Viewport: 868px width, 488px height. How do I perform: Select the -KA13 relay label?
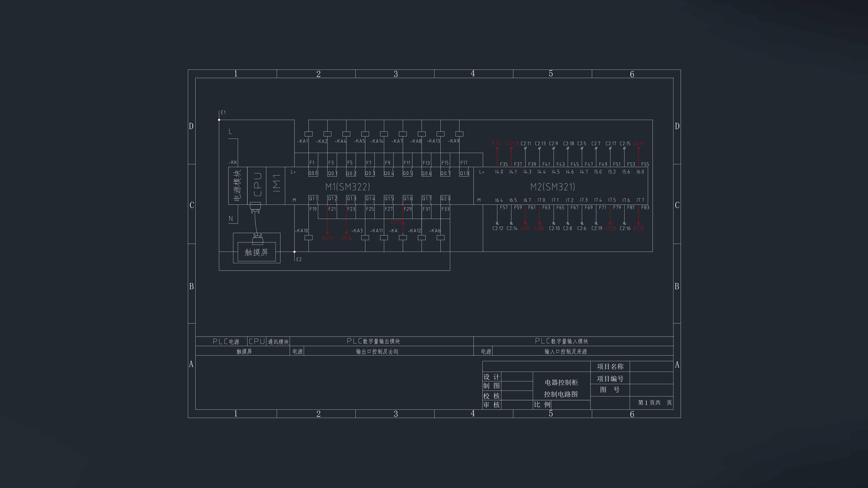pos(433,141)
